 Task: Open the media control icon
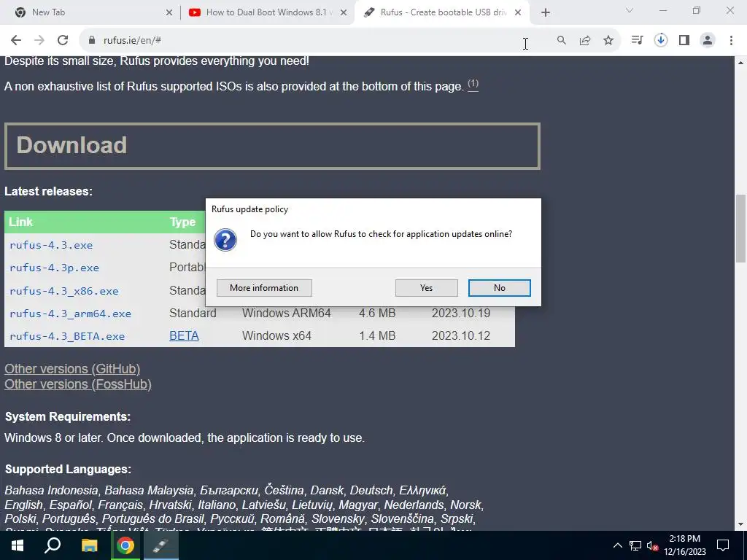point(637,41)
